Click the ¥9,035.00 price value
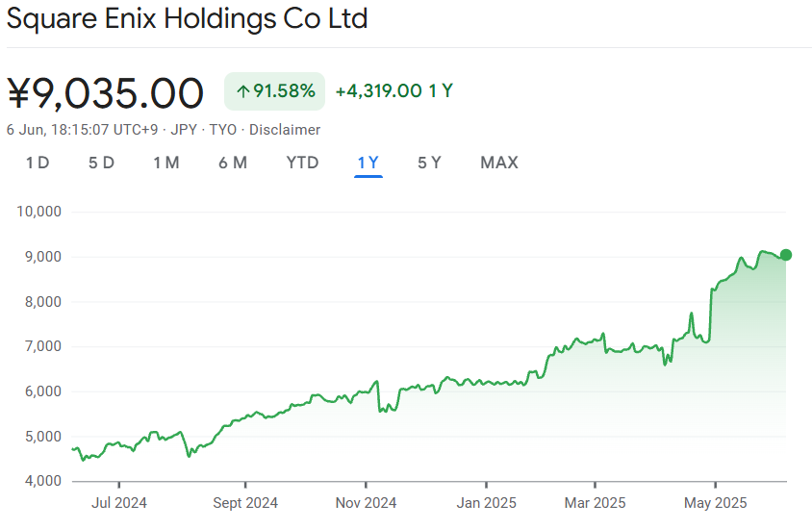 point(105,93)
